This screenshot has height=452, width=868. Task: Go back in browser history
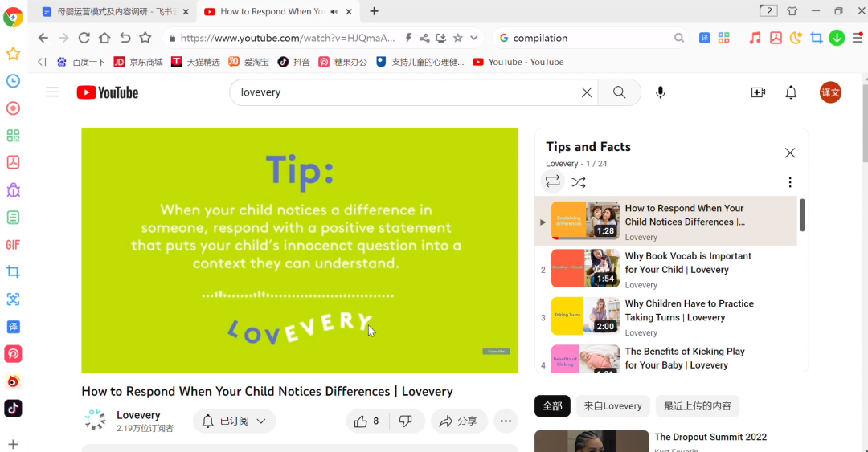[43, 38]
